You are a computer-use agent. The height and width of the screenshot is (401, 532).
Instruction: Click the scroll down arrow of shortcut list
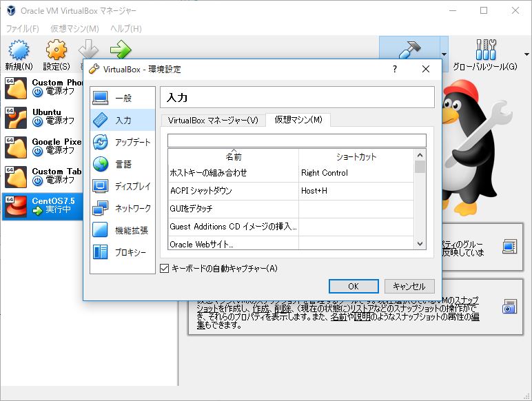[420, 244]
